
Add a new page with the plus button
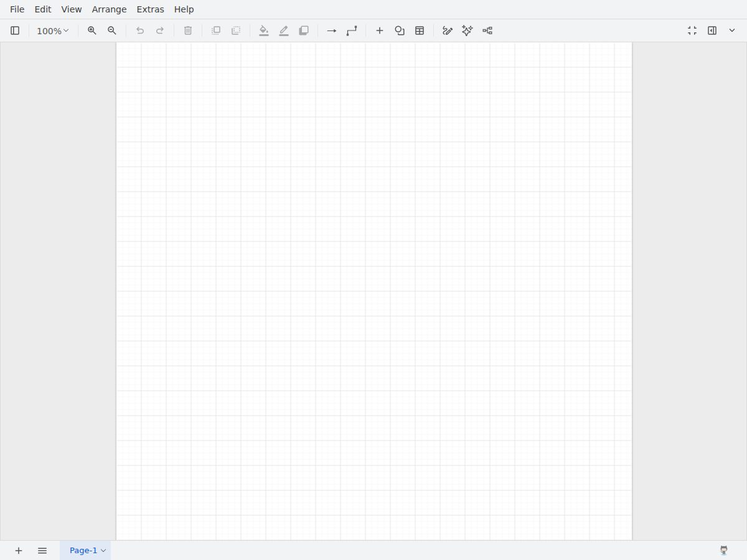(x=19, y=551)
